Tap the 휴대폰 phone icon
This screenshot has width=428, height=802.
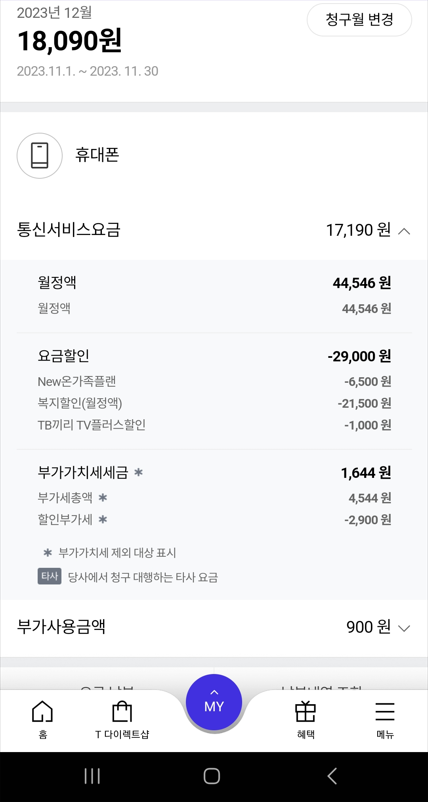pos(39,155)
